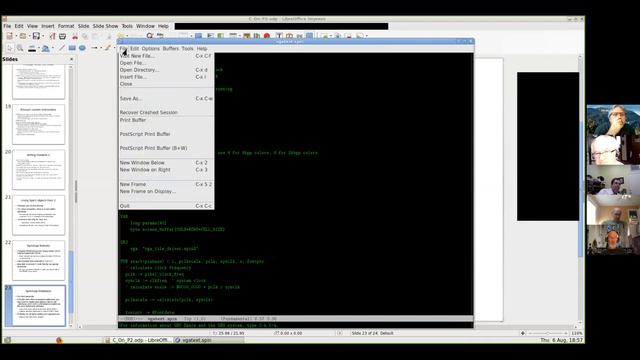
Task: Click the Cut scissors icon
Action: pos(75,36)
